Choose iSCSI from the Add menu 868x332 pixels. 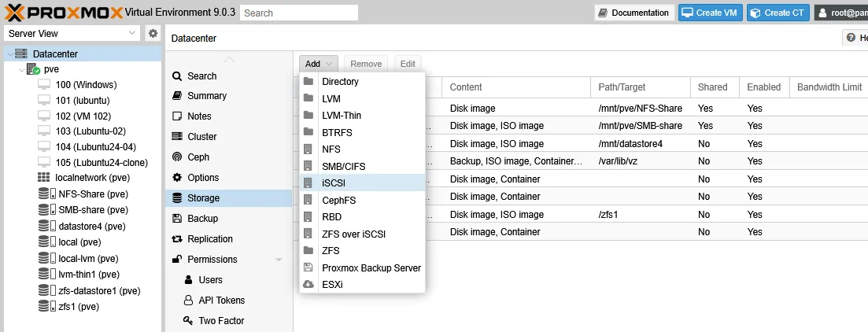362,183
